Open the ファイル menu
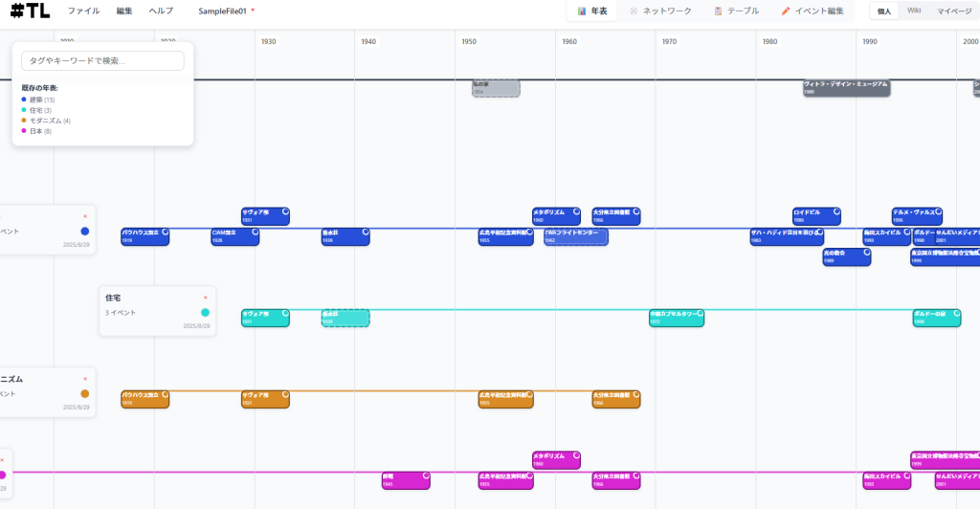 [x=83, y=11]
